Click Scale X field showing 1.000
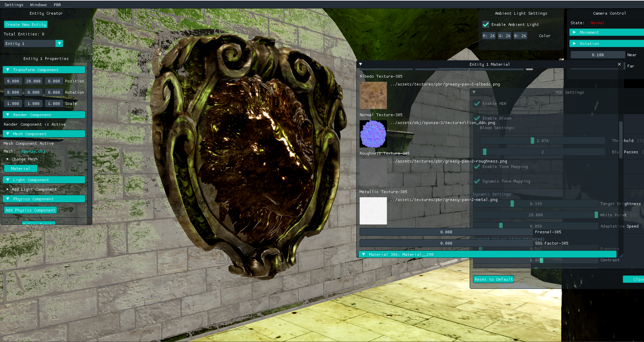 [x=13, y=104]
